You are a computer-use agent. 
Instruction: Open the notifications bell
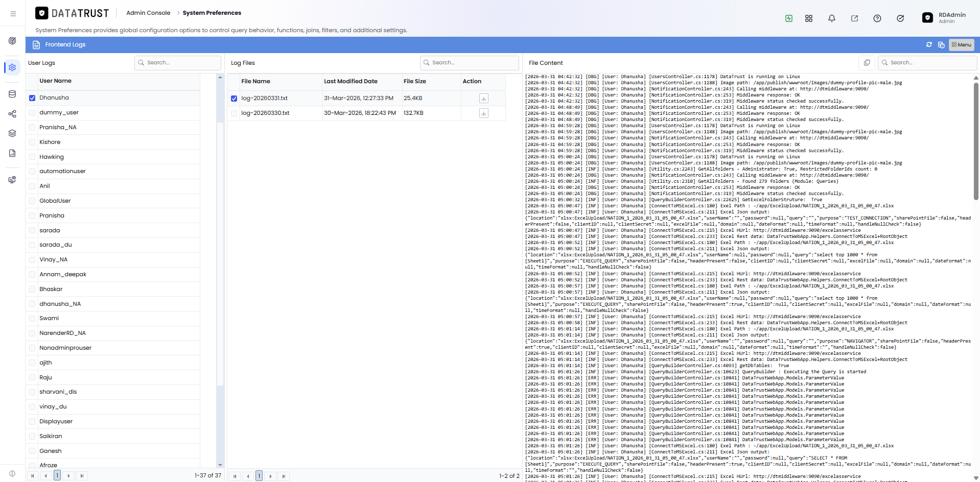(x=832, y=18)
